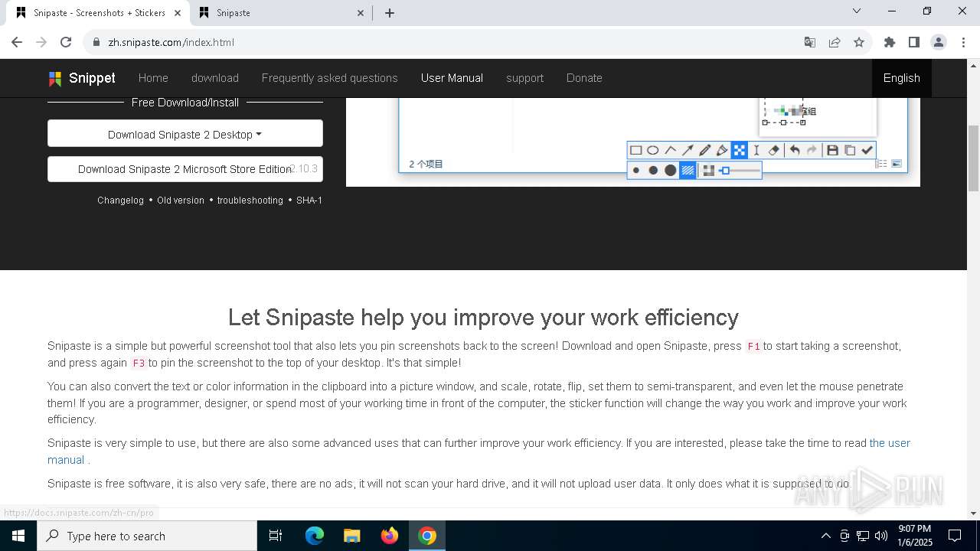
Task: Click the Undo arrow in demo toolbar
Action: click(795, 151)
